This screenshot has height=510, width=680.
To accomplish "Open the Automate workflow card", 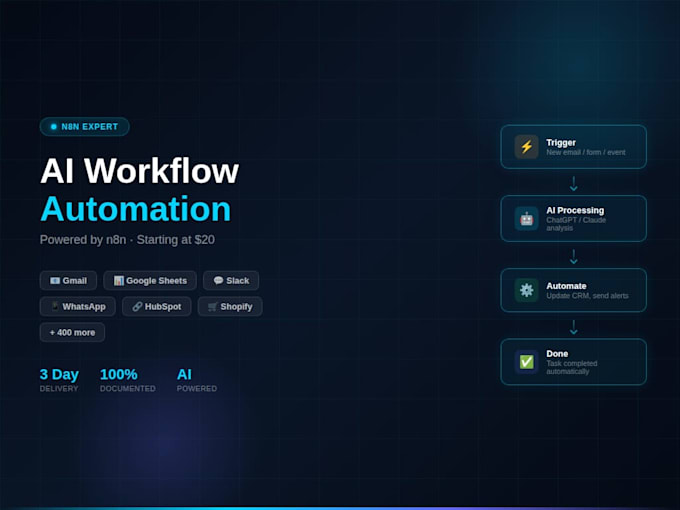I will tap(573, 290).
